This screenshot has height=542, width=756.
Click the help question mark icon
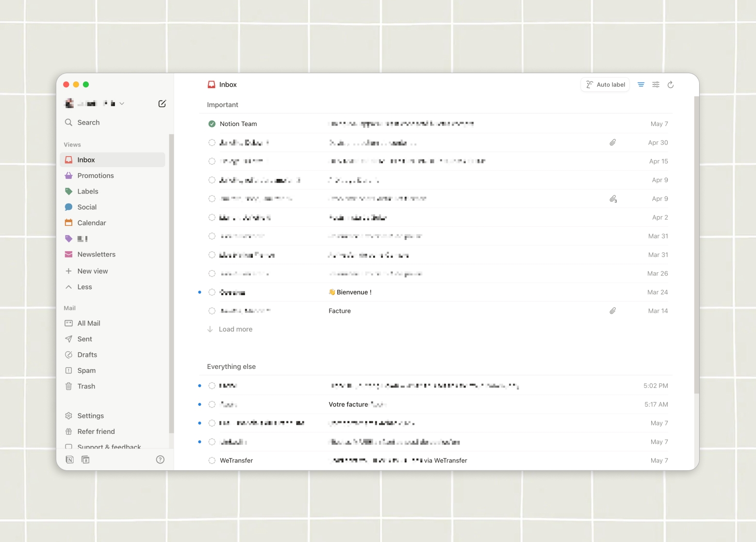pyautogui.click(x=160, y=459)
